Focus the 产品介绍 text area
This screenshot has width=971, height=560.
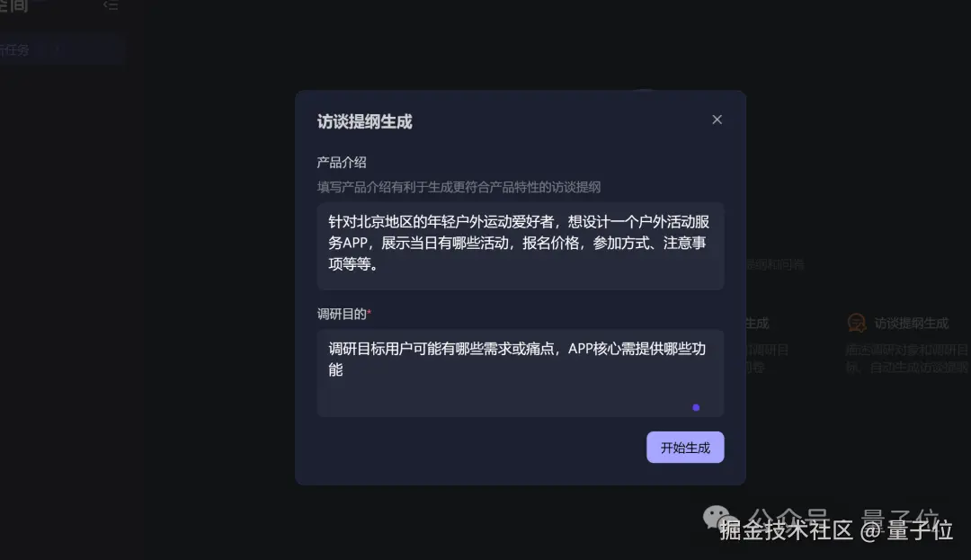521,245
